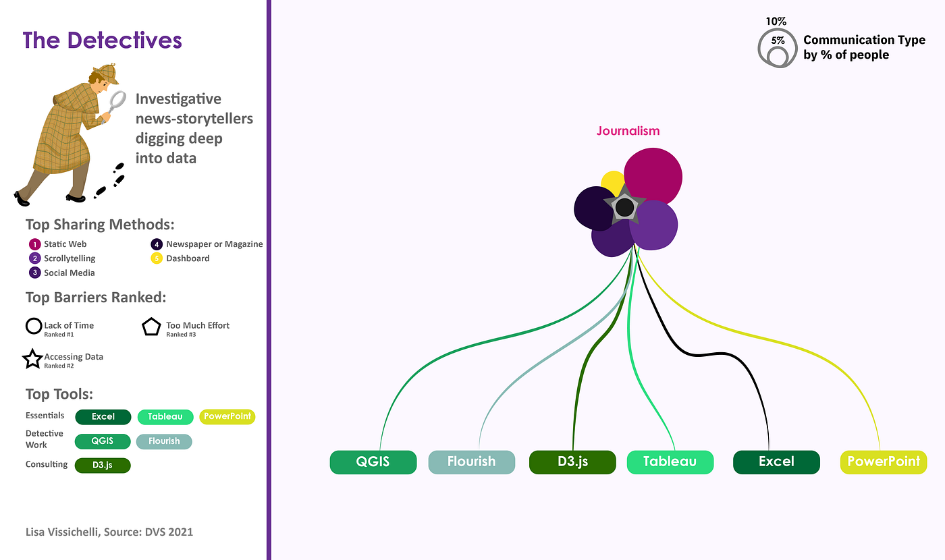
Task: Select the Excel tag in Top Tools
Action: tap(103, 417)
